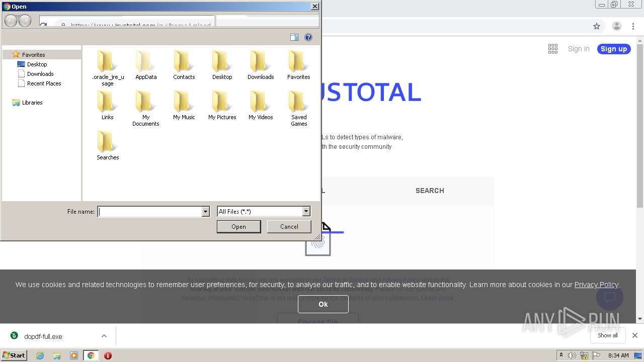Select Downloads in navigation pane
This screenshot has height=362, width=644.
40,74
